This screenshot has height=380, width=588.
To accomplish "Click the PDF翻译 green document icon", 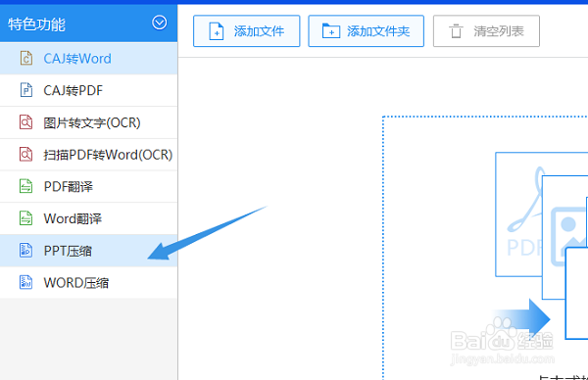I will 25,186.
